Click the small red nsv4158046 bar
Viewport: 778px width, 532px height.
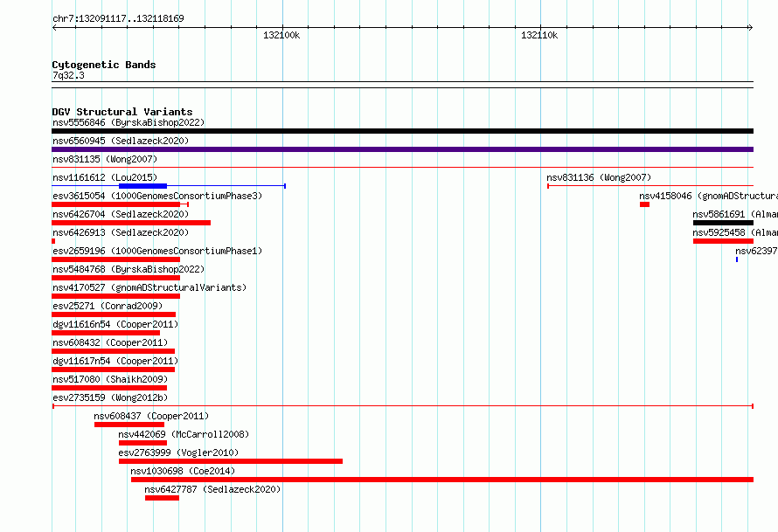tap(644, 204)
